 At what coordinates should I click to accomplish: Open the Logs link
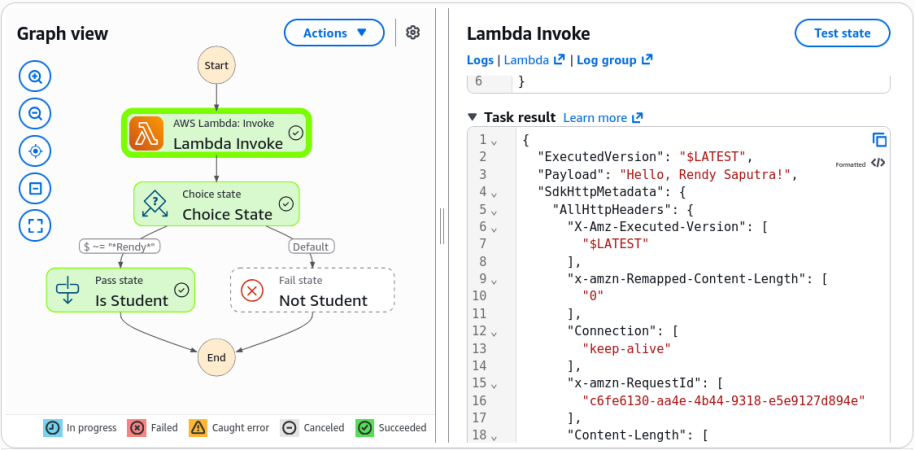(480, 60)
